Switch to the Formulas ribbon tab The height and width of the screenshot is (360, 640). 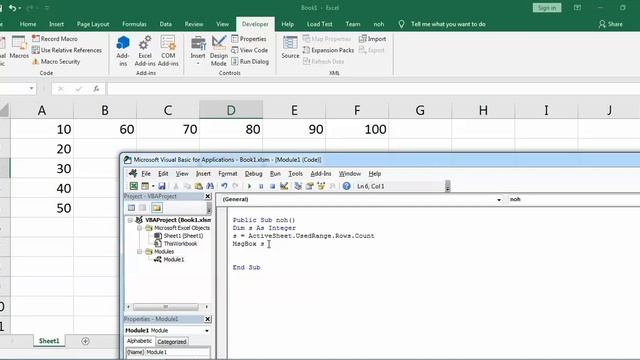[x=134, y=24]
